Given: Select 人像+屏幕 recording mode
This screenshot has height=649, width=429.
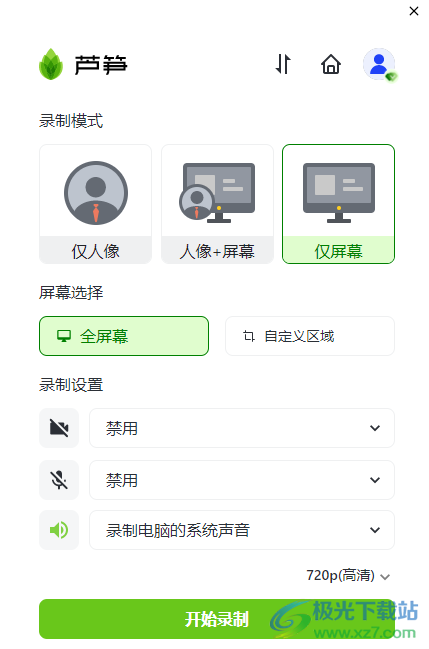Looking at the screenshot, I should click(x=217, y=204).
